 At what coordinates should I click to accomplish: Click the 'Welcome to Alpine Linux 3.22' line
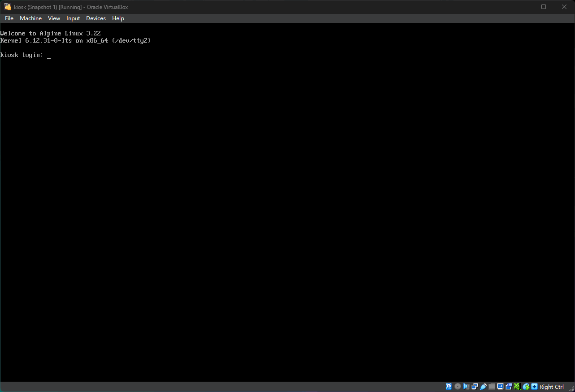pos(51,34)
